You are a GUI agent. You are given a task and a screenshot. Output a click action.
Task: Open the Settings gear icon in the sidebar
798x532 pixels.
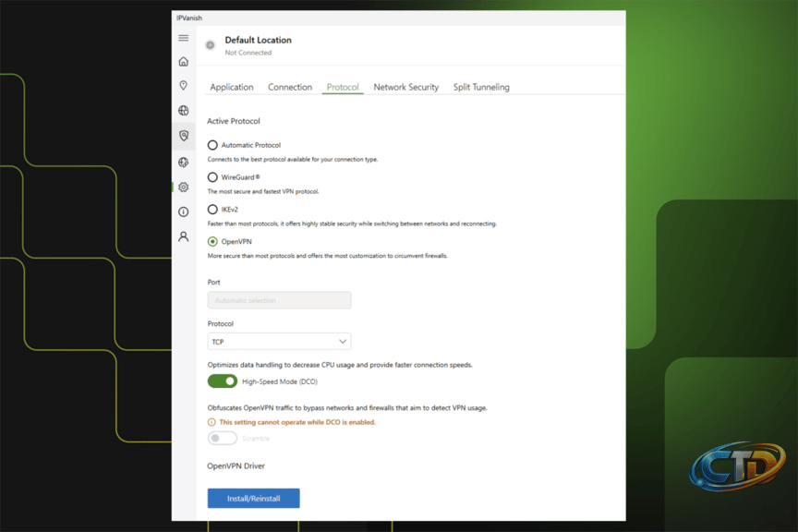[183, 187]
